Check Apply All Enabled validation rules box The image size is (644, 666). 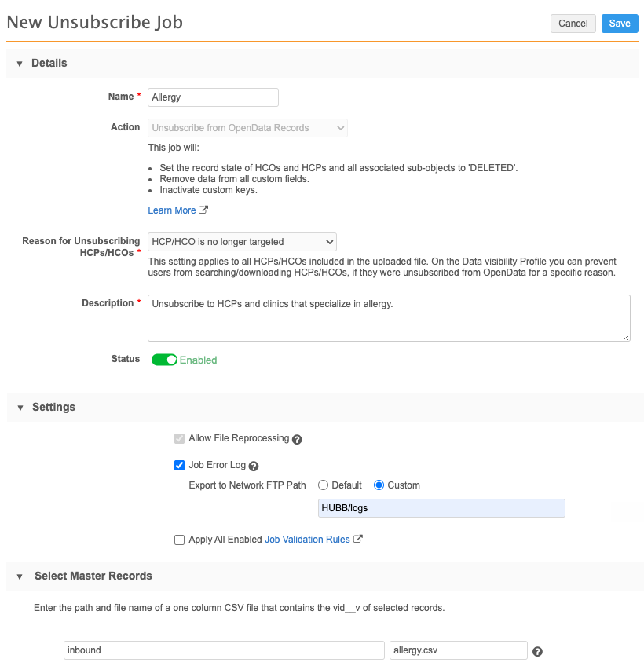179,540
